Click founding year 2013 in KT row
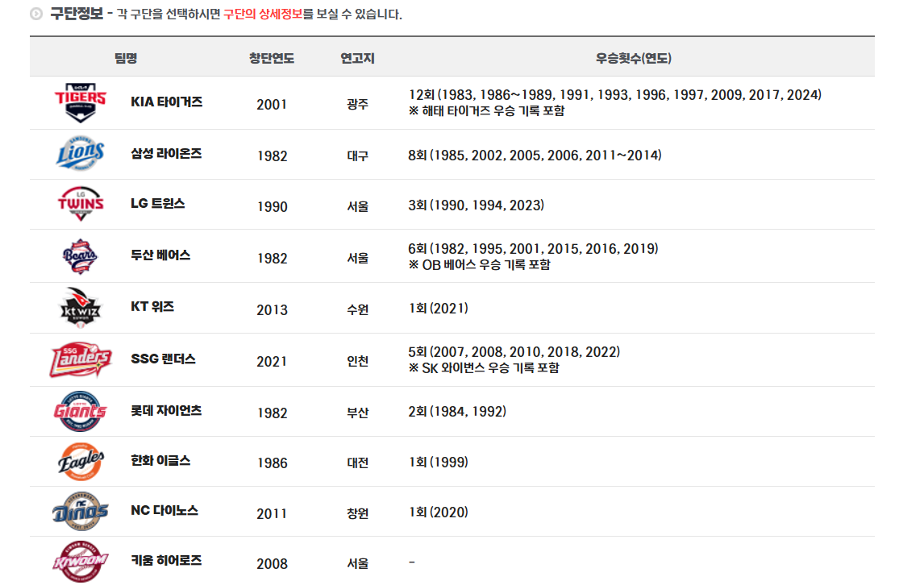924x585 pixels. (272, 310)
